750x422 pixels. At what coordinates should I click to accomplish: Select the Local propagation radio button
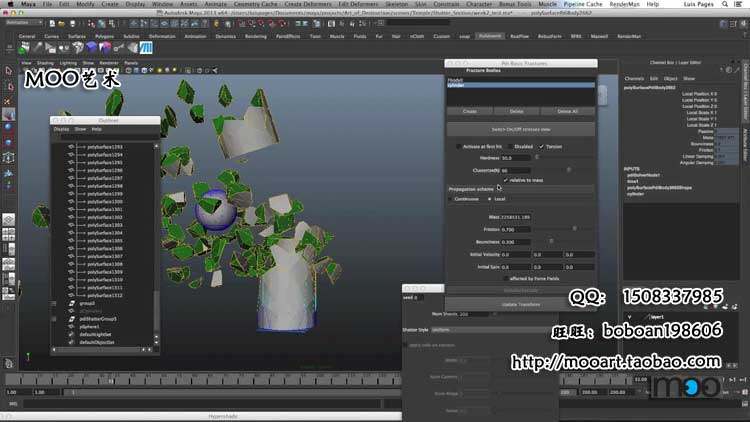point(488,199)
